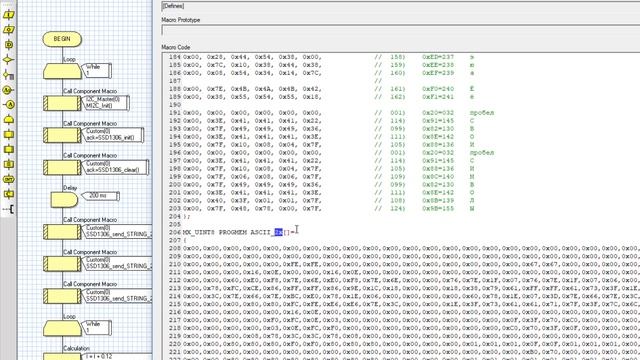Click line number 212 in Macro Code
This screenshot has width=640, height=360.
(175, 280)
